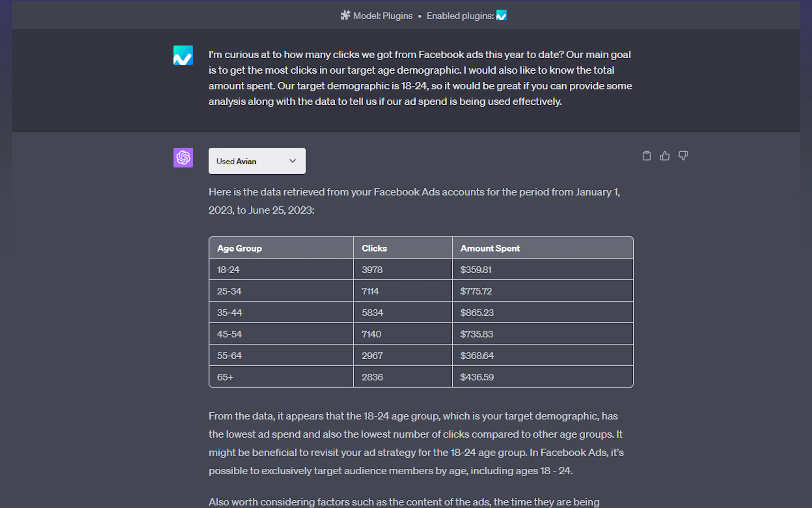Click the enabled Avian plugin icon in header
Viewport: 812px width, 508px height.
pyautogui.click(x=501, y=15)
